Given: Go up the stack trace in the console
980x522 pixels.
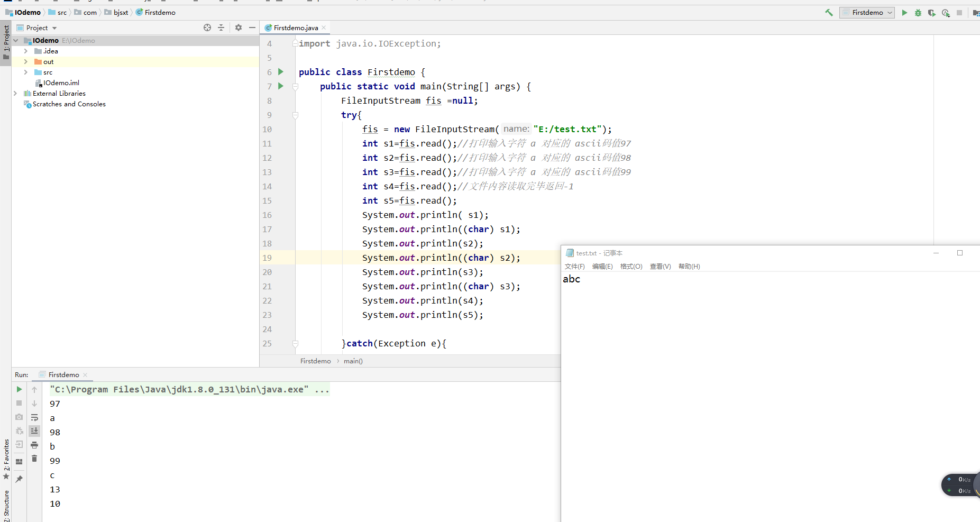Looking at the screenshot, I should (34, 389).
